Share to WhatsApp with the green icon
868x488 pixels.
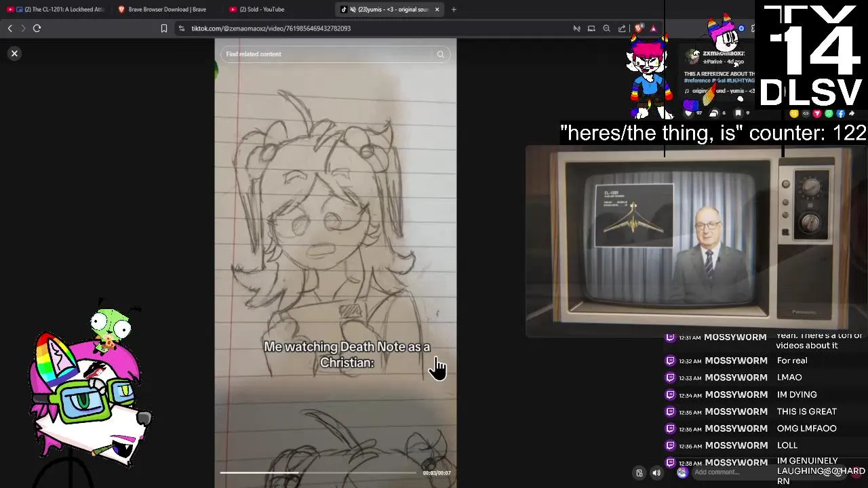coord(829,114)
